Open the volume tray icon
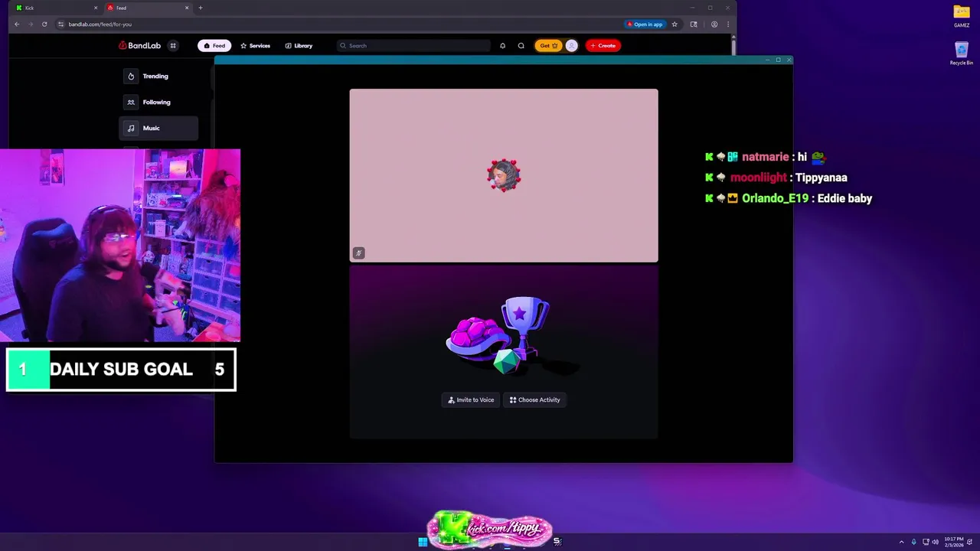Viewport: 980px width, 551px height. click(x=935, y=542)
